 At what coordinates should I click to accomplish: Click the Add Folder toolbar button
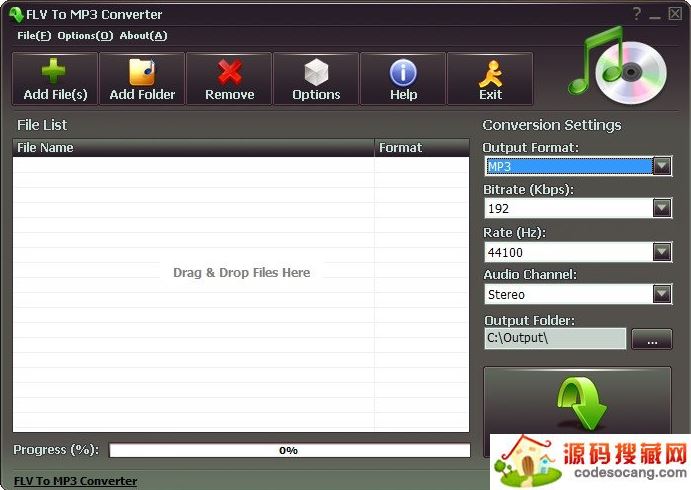click(142, 78)
